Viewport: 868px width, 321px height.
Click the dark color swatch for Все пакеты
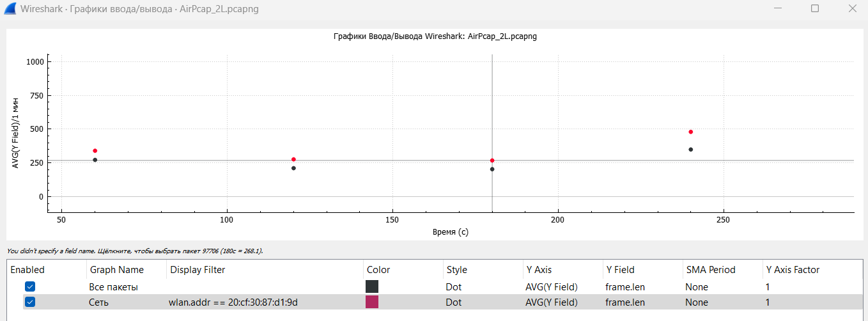point(372,287)
